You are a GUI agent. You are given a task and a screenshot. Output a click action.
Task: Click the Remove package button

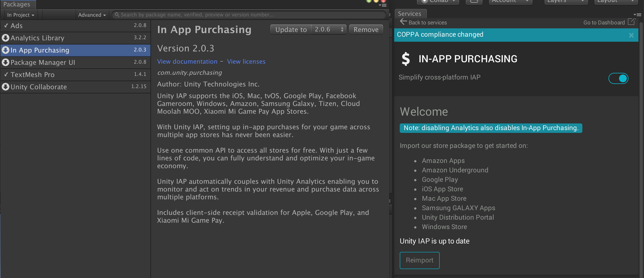coord(366,29)
